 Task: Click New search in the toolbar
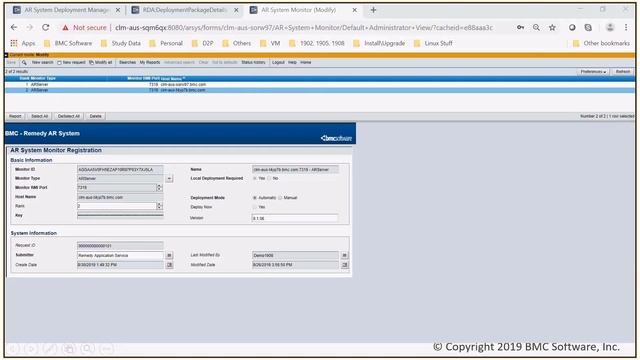coord(42,62)
